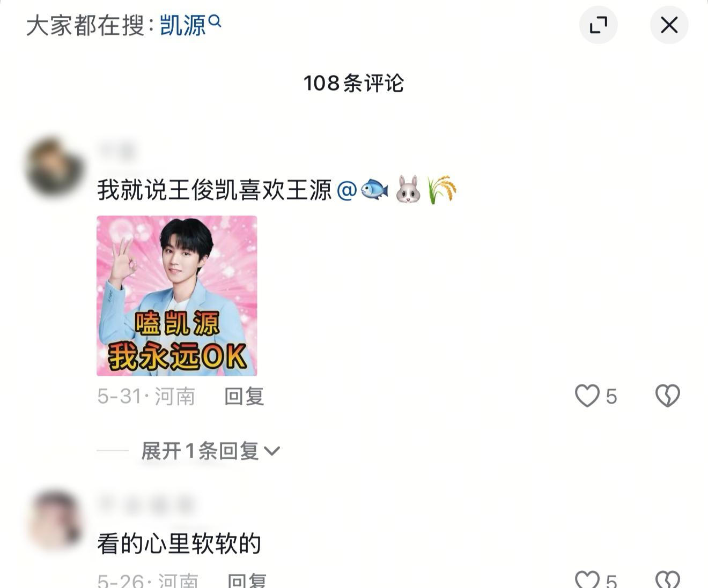Click the chevron next to 展开1条回复
The width and height of the screenshot is (708, 588).
272,451
